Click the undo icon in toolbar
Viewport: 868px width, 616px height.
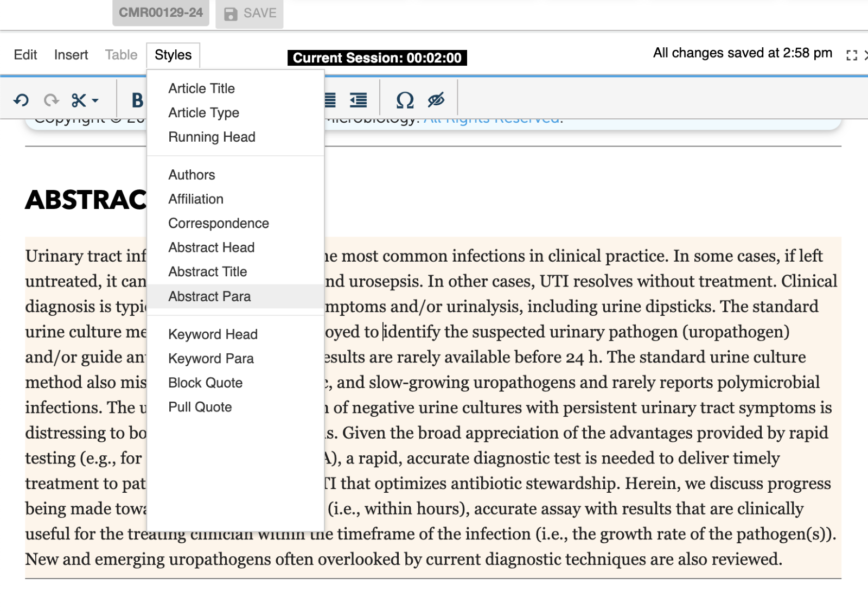click(x=21, y=100)
